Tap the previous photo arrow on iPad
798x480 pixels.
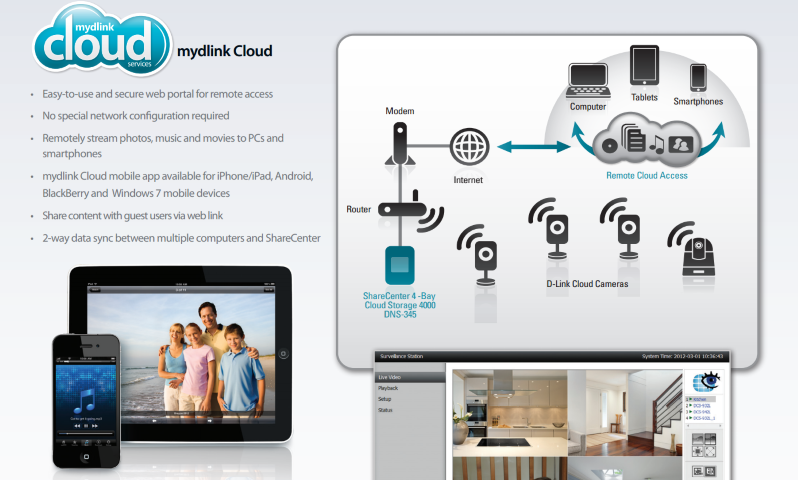click(154, 420)
